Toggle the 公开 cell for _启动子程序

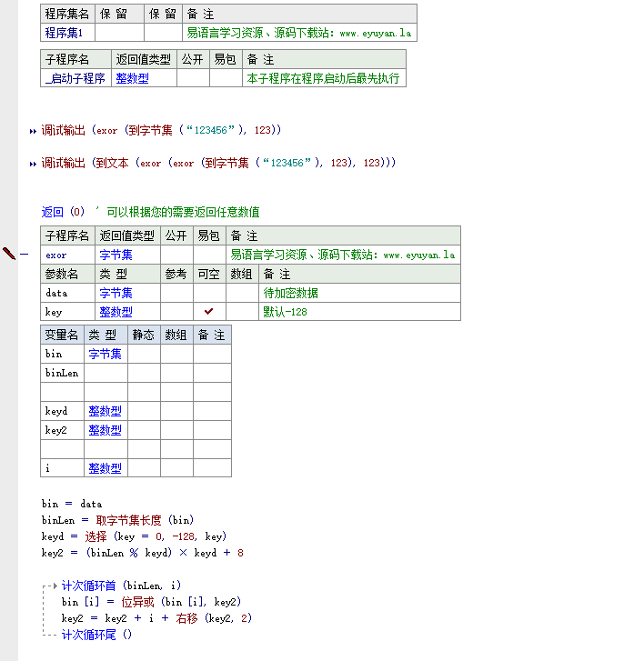click(192, 78)
